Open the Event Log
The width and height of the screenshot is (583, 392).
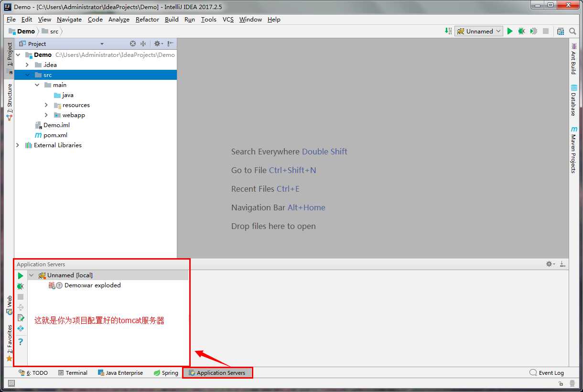coord(547,372)
